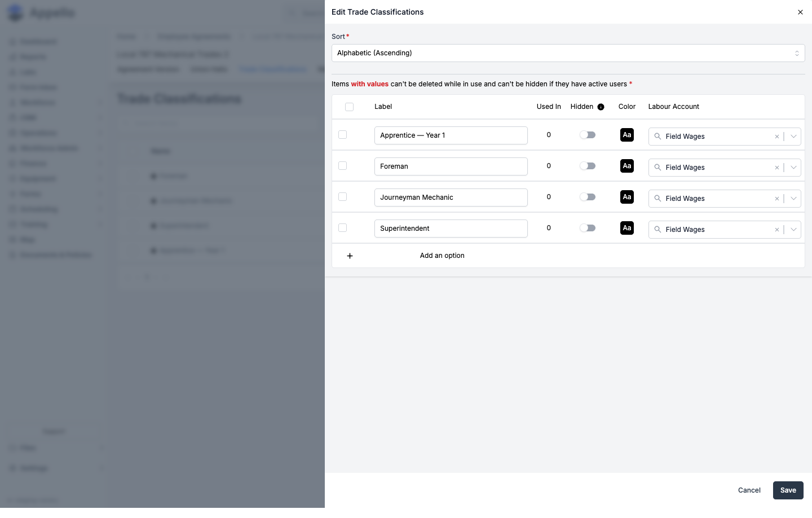Toggle Hidden for Apprentice — Year 1

588,135
